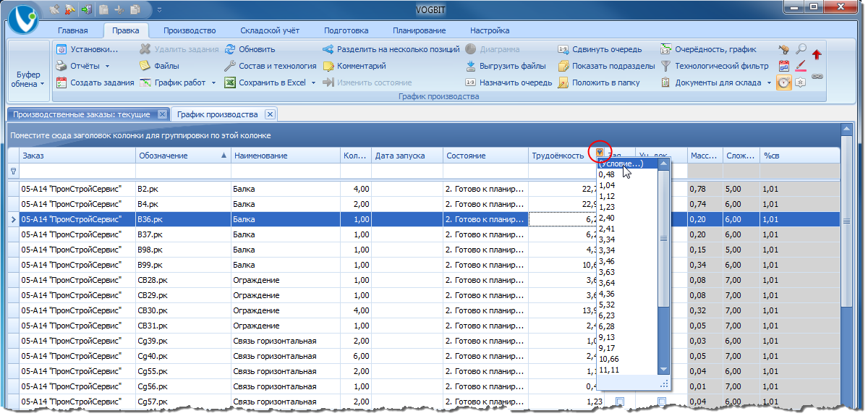
Task: Click the Положить в папку icon
Action: point(563,83)
